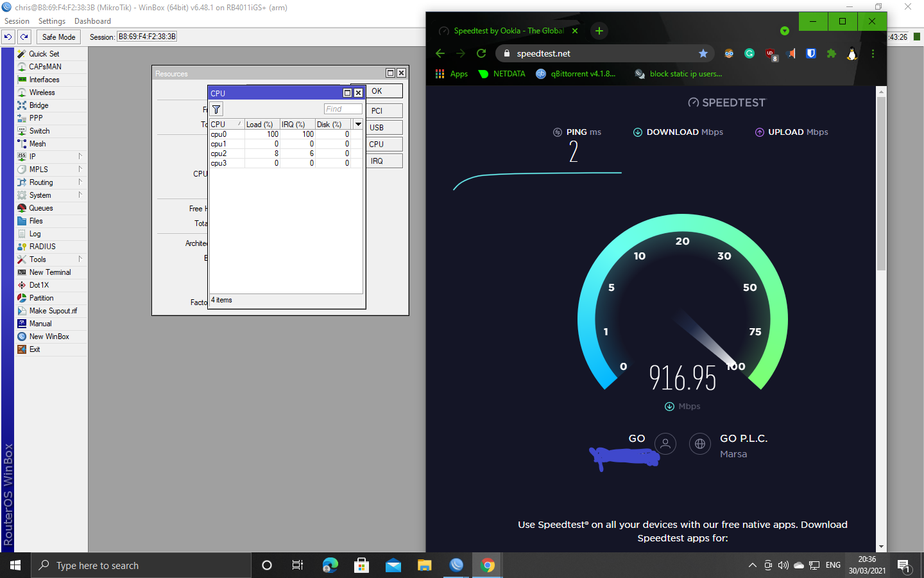Open the Interfaces list
The height and width of the screenshot is (578, 924).
(51, 80)
